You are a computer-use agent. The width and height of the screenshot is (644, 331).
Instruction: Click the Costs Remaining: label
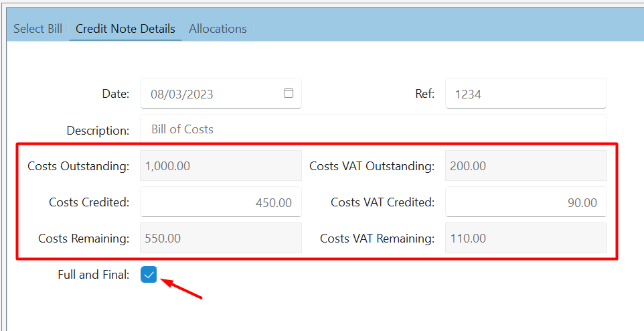(x=84, y=239)
